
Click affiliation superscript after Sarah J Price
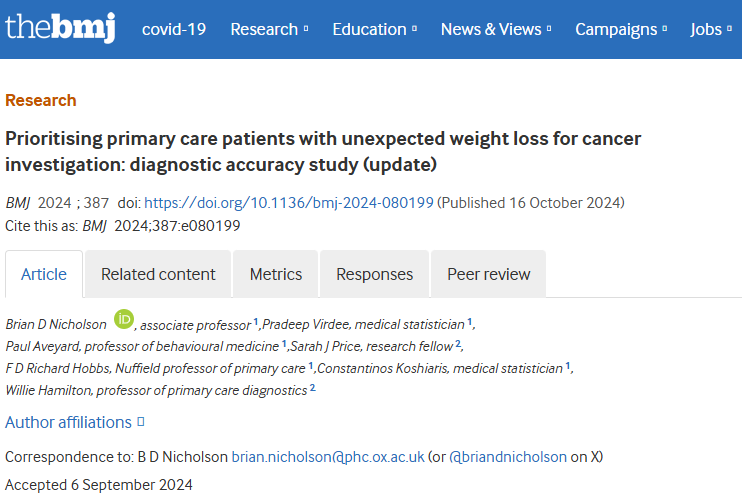(x=458, y=344)
